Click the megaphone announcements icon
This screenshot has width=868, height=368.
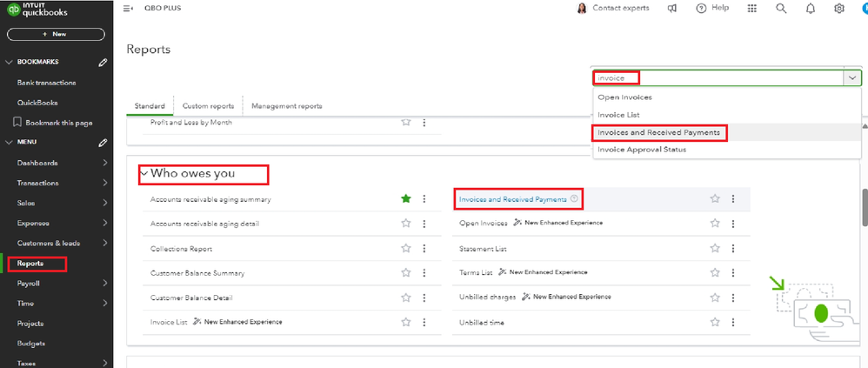(672, 9)
